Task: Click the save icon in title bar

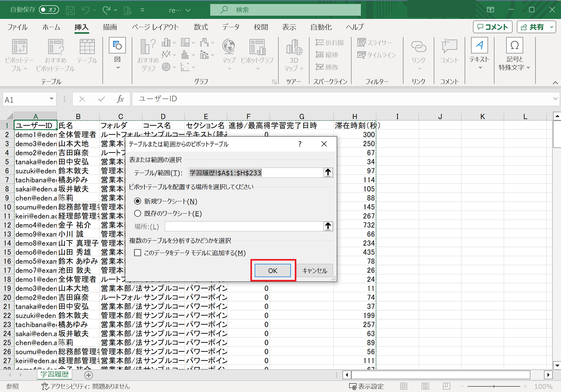Action: pos(70,10)
